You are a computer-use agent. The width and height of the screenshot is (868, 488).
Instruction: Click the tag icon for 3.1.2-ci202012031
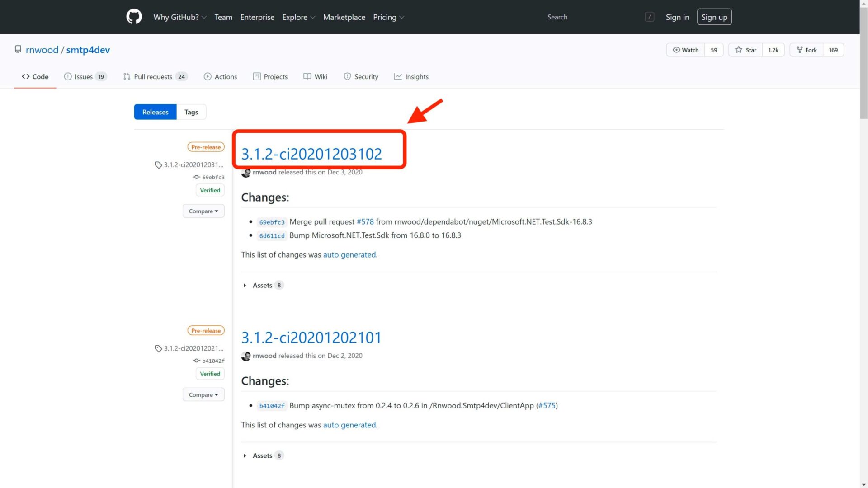point(158,165)
